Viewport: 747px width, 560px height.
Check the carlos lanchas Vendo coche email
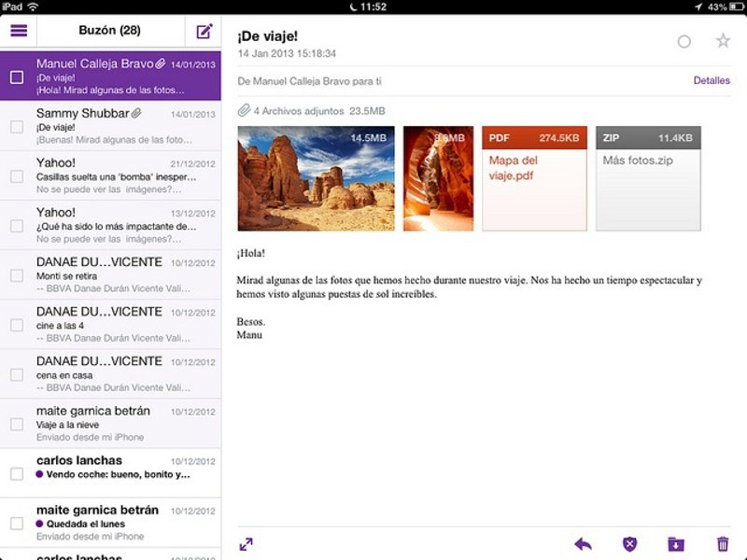pos(17,474)
